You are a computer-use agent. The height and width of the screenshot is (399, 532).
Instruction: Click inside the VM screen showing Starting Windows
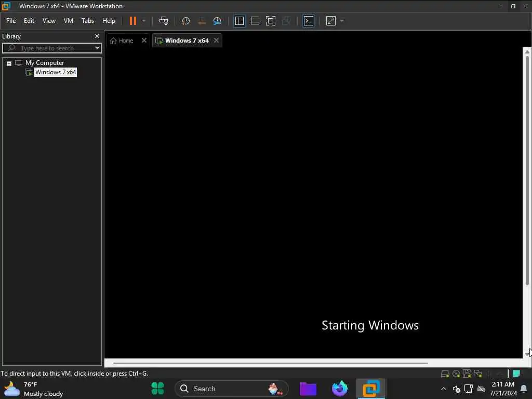tap(313, 204)
